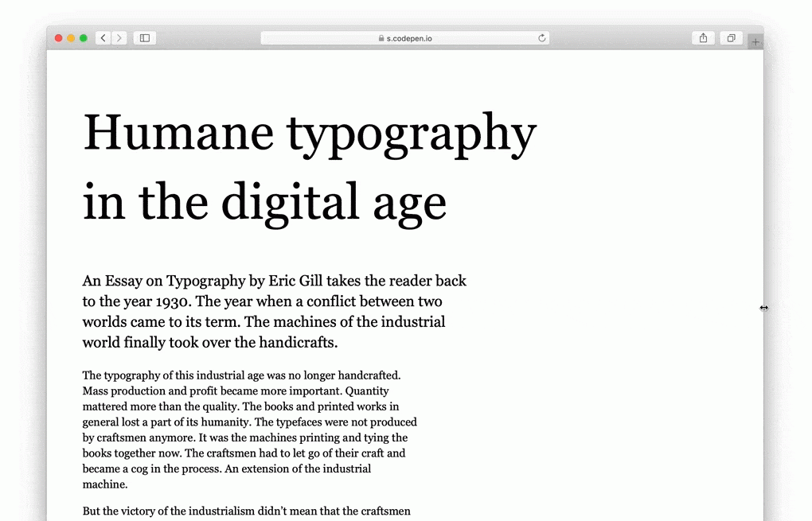Click the paragraph starting "The typography of this"

pyautogui.click(x=249, y=430)
